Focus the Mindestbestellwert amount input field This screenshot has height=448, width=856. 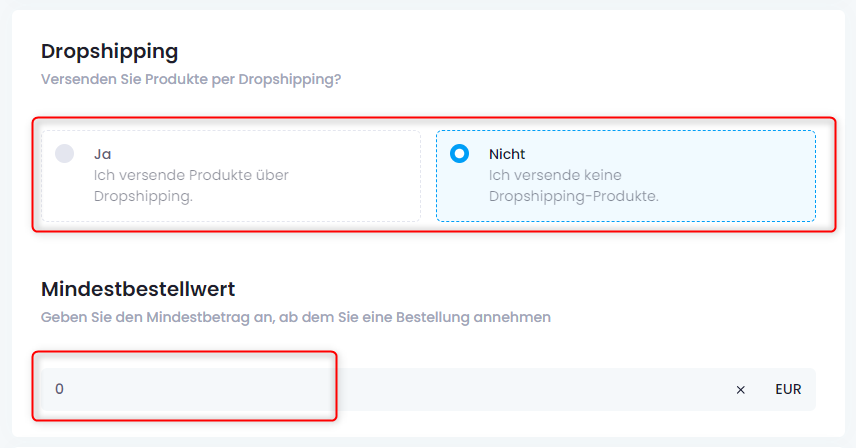pos(429,389)
